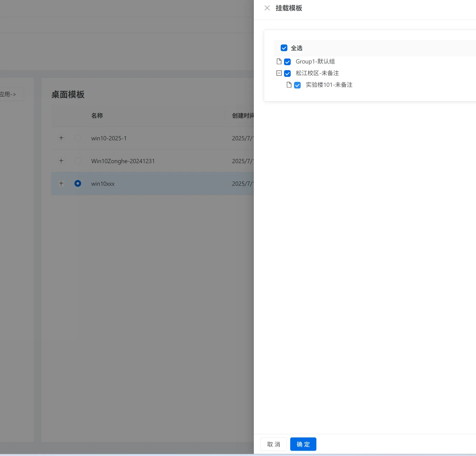Select the 松江校区-未备注 tree item
The width and height of the screenshot is (476, 456).
(317, 73)
